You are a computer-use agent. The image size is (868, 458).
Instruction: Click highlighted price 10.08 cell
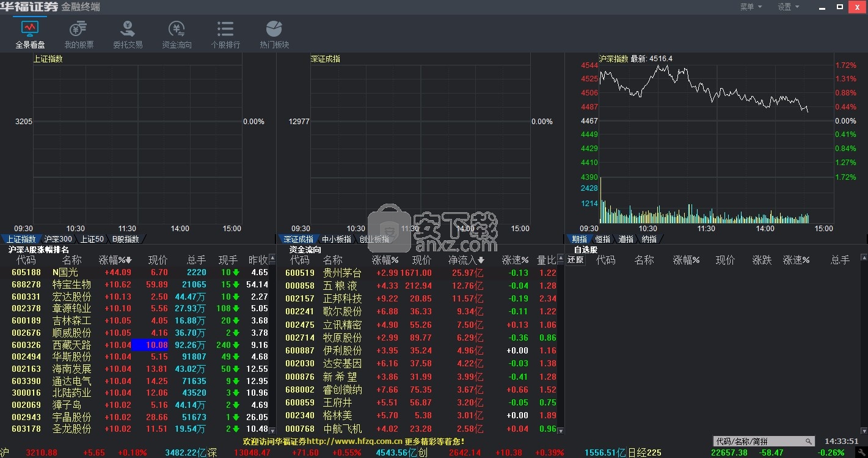tap(150, 345)
